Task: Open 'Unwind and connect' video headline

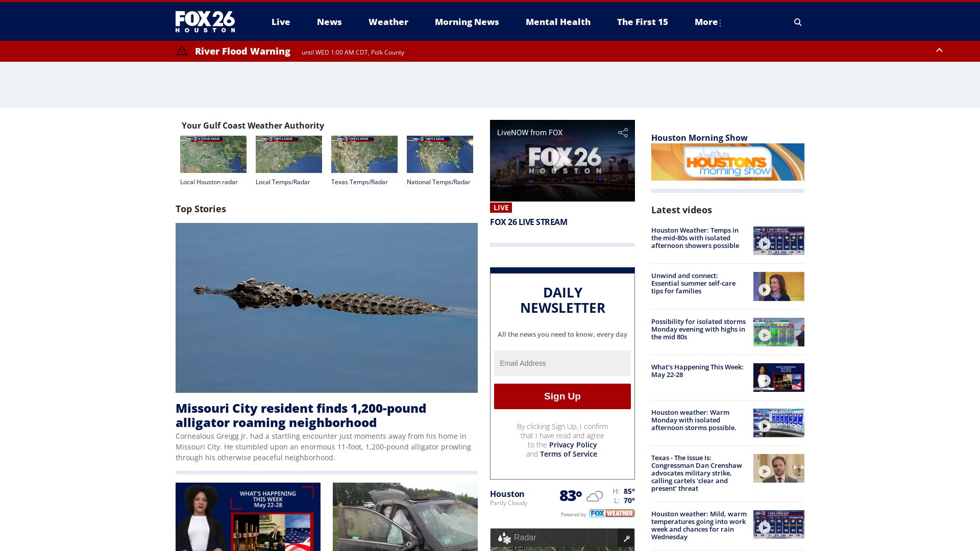Action: point(694,283)
